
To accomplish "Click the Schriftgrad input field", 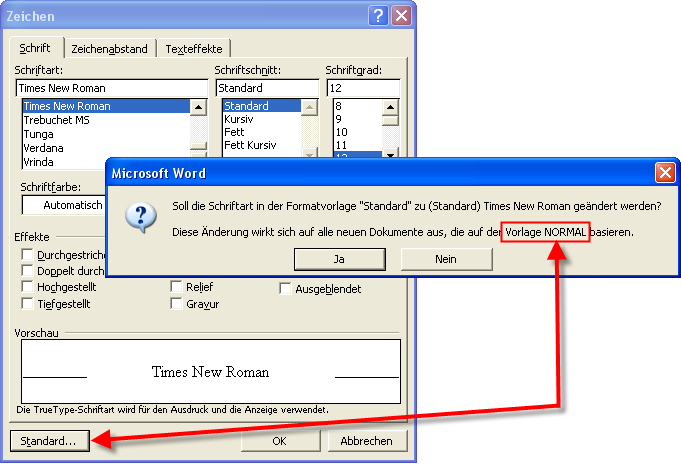I will 363,88.
